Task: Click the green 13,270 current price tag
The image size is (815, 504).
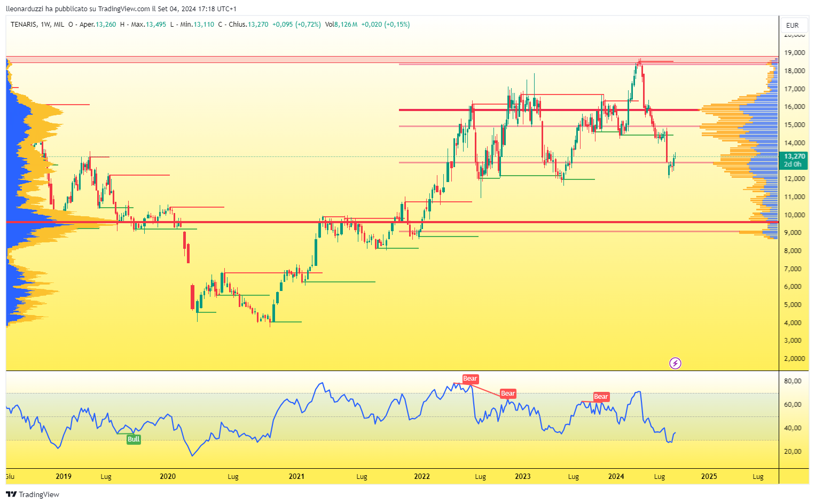Action: pos(795,156)
